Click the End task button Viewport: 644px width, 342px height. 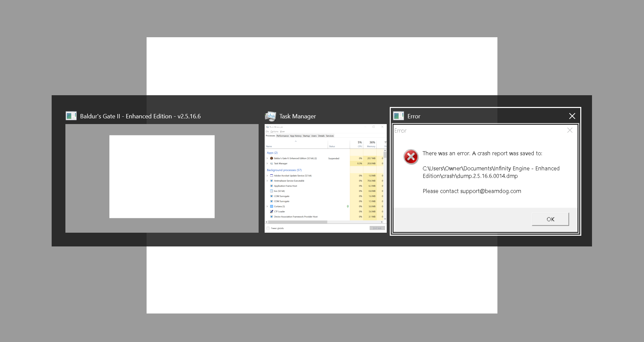(x=377, y=228)
